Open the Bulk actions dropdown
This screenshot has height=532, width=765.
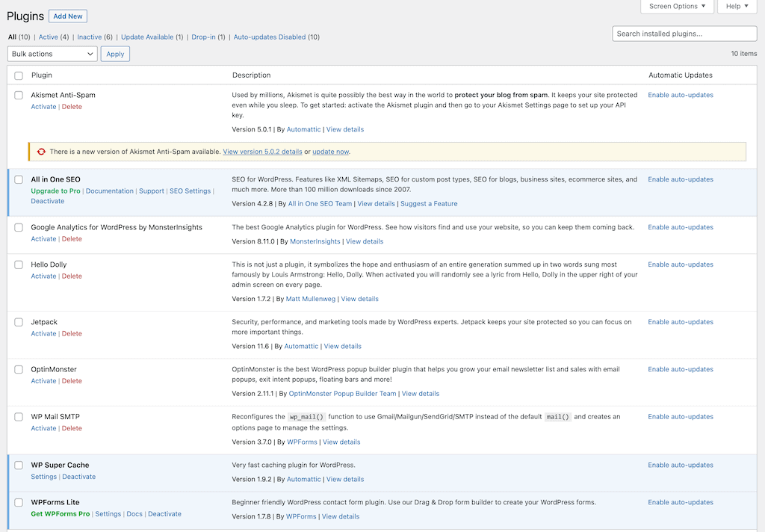point(52,54)
